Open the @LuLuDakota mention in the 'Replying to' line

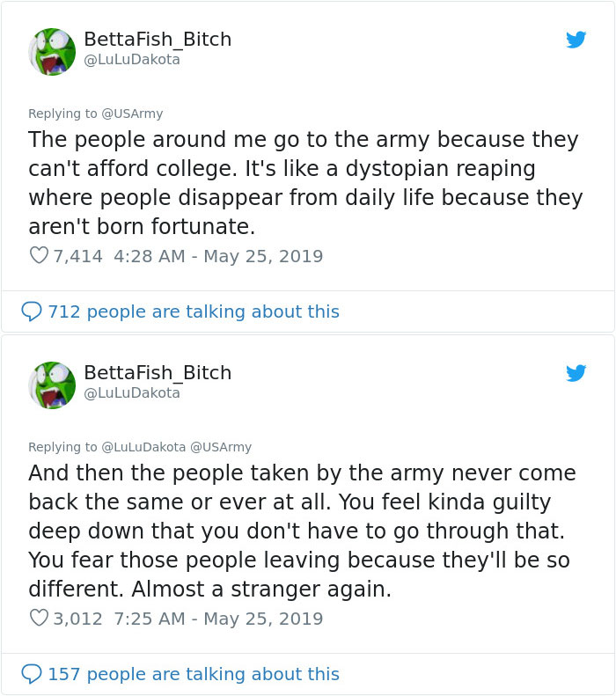143,447
